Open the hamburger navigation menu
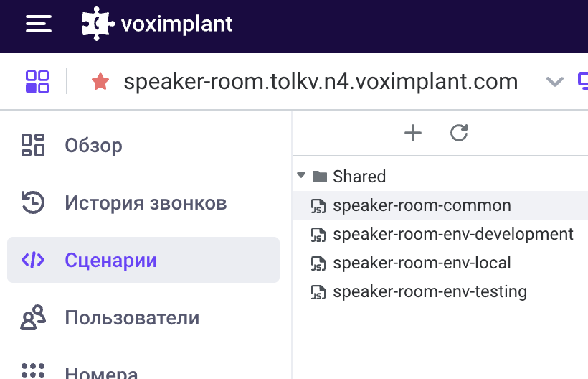This screenshot has width=588, height=379. [38, 24]
